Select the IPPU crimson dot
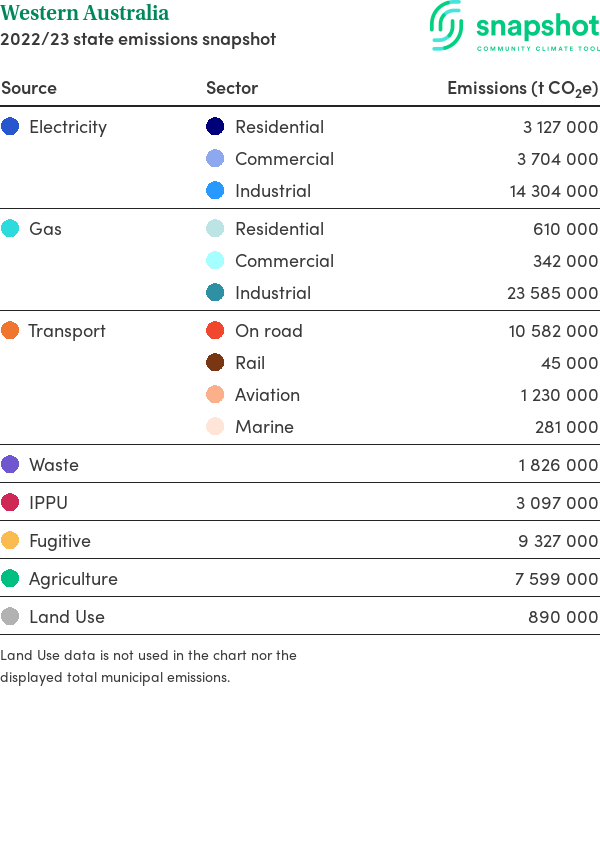Viewport: 600px width, 850px height. 10,502
